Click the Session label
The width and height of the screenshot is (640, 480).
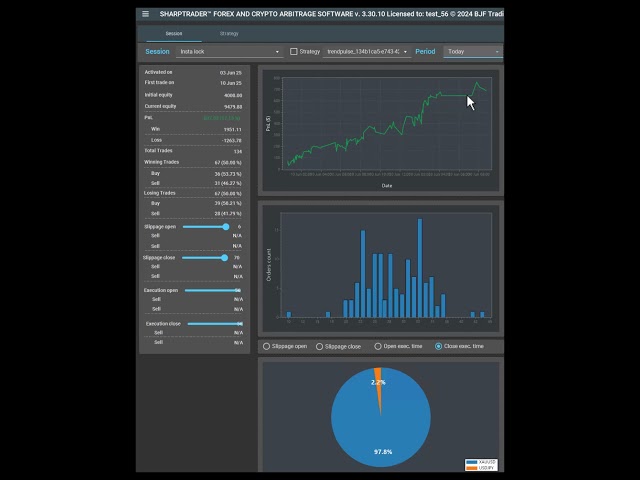pyautogui.click(x=157, y=51)
